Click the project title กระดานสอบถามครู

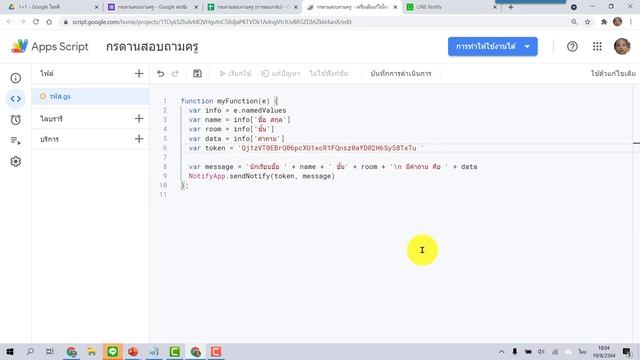pos(152,47)
